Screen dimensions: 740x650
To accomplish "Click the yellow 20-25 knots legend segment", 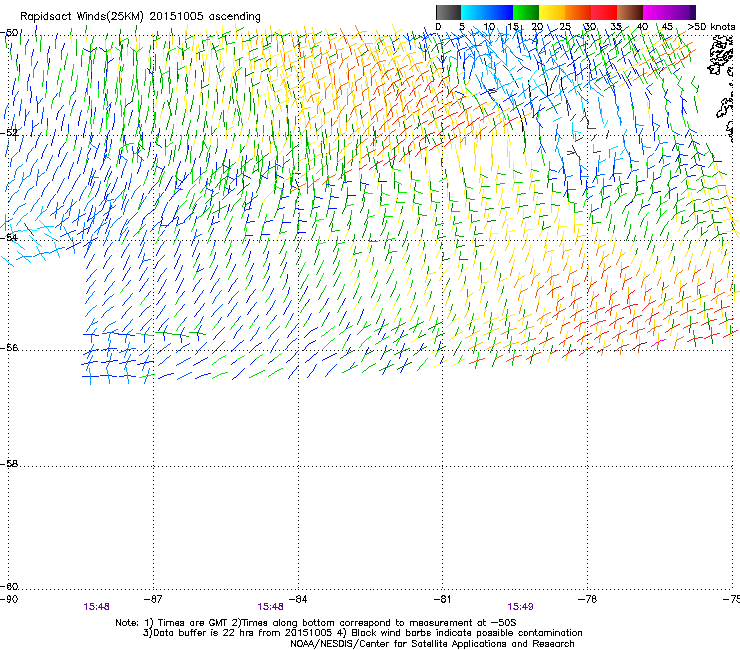I will point(552,12).
